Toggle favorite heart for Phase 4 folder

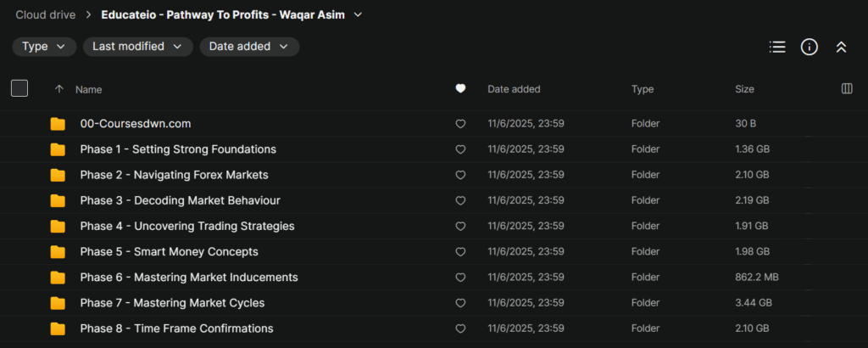[x=460, y=227]
